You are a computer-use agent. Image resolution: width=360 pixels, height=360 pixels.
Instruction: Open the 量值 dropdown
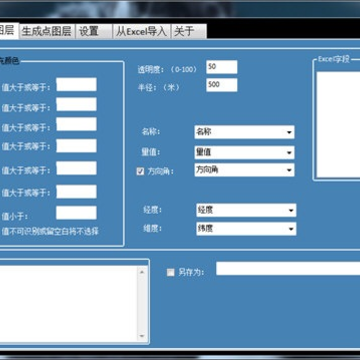(244, 153)
